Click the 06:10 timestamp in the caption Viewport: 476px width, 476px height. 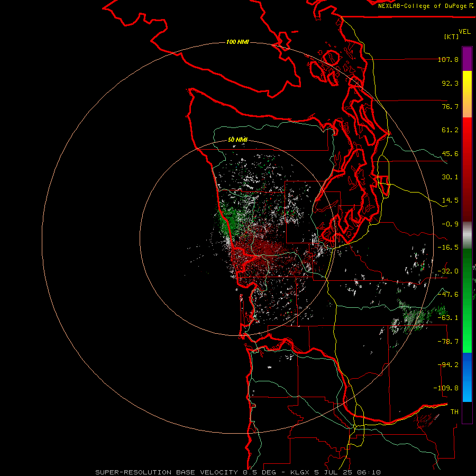(x=369, y=472)
